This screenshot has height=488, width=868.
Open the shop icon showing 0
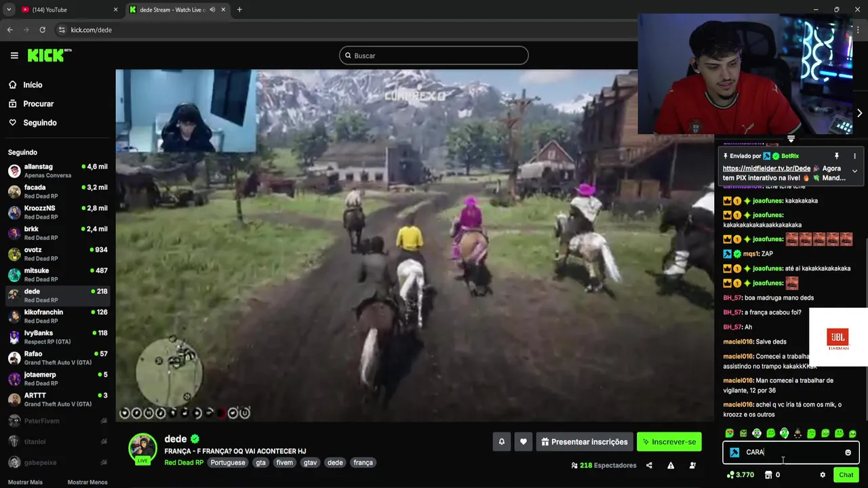coord(772,475)
